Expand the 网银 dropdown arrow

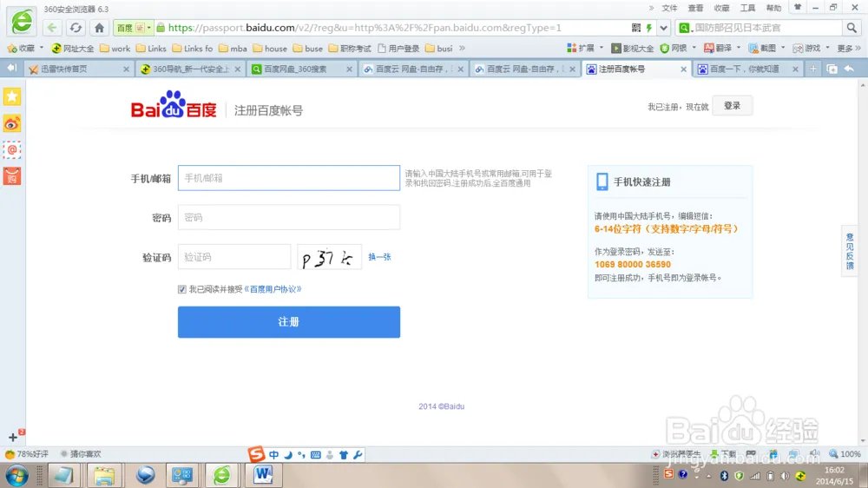pos(694,48)
